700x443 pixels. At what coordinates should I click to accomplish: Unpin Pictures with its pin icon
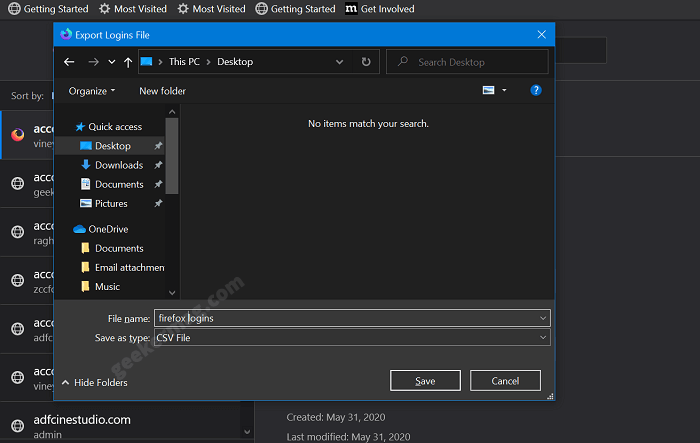tap(158, 204)
